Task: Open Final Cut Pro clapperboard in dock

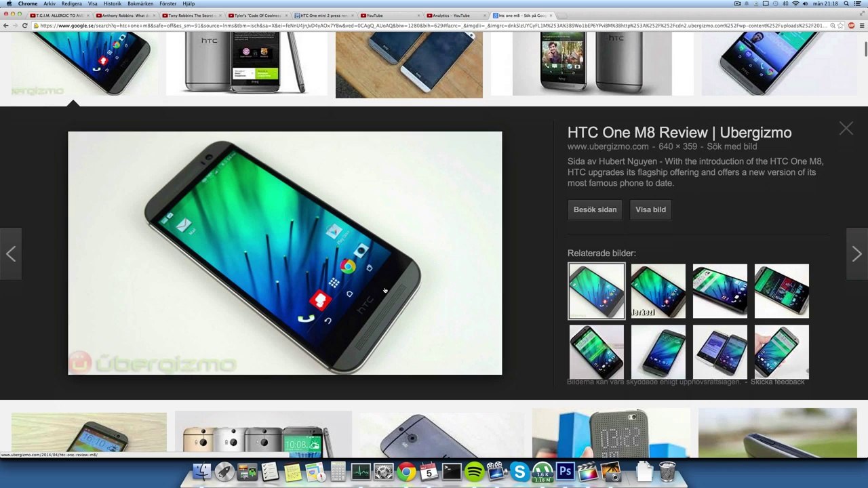Action: (x=588, y=471)
